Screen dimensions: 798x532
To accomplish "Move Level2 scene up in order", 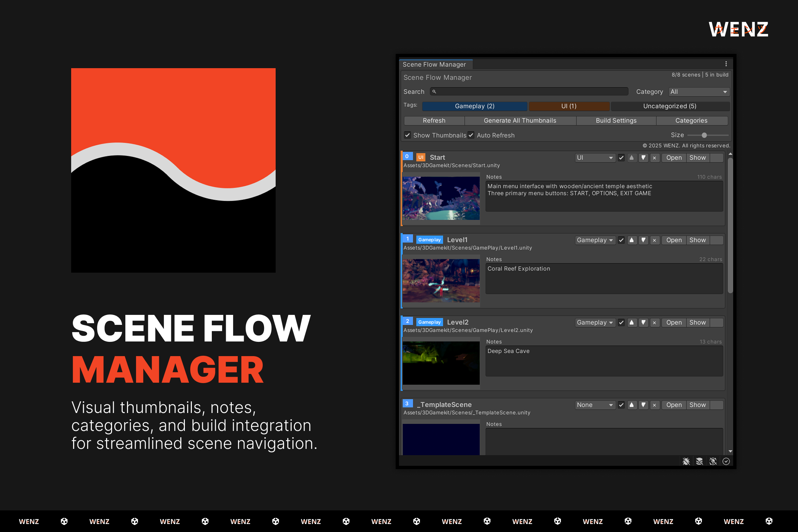I will coord(631,323).
